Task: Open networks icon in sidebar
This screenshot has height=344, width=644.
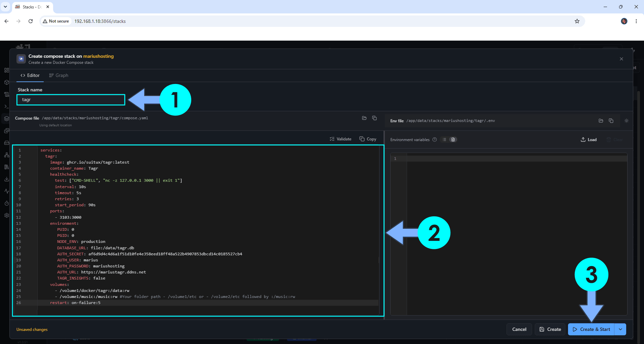Action: 6,155
